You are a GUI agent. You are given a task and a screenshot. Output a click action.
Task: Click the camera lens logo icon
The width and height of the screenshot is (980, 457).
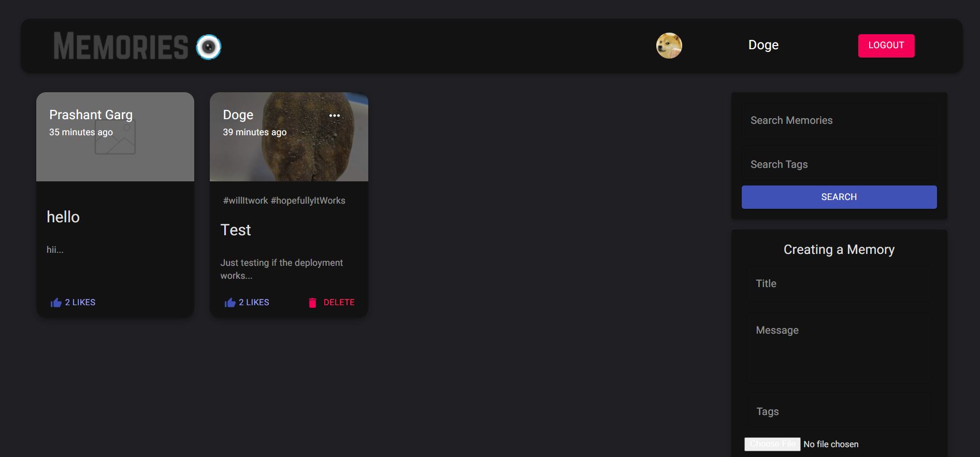pyautogui.click(x=208, y=47)
